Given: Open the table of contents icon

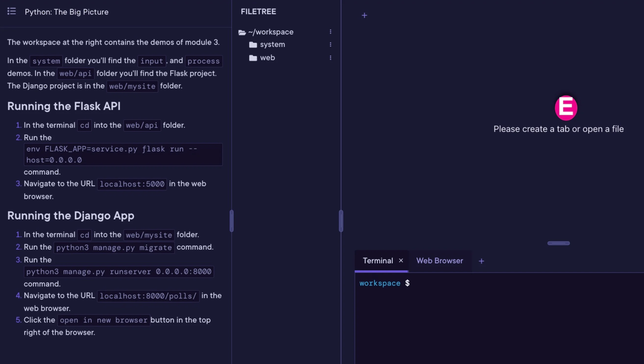Looking at the screenshot, I should (12, 11).
